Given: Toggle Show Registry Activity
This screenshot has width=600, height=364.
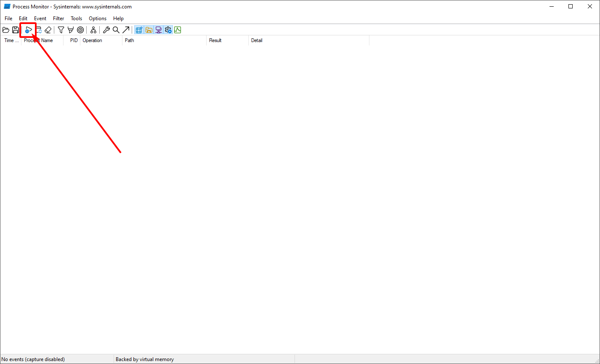Looking at the screenshot, I should (x=139, y=29).
